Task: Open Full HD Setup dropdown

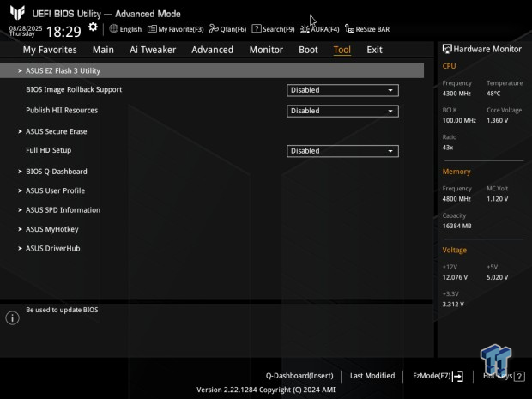Action: [x=342, y=151]
